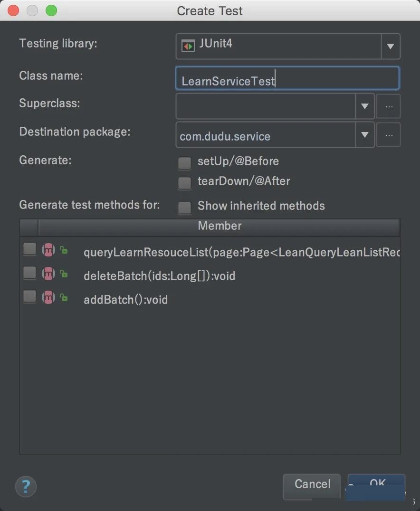Open the Superclass dropdown
This screenshot has height=511, width=420.
pos(365,106)
